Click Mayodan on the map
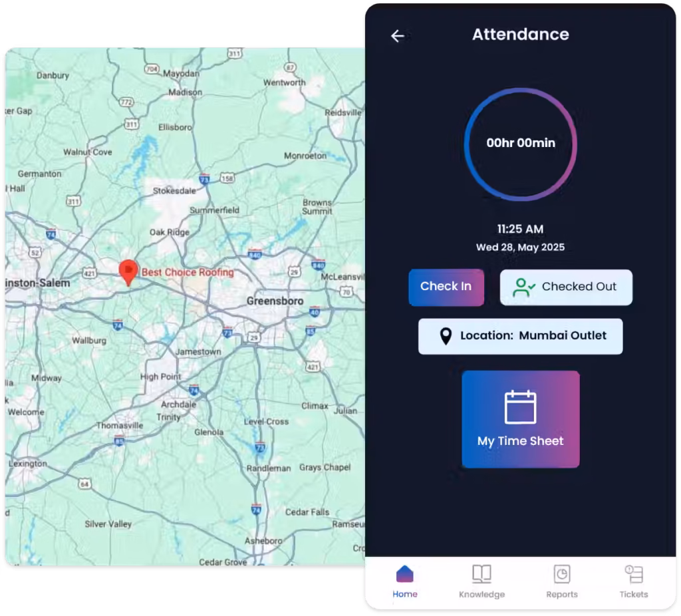Image resolution: width=681 pixels, height=616 pixels. (x=181, y=74)
